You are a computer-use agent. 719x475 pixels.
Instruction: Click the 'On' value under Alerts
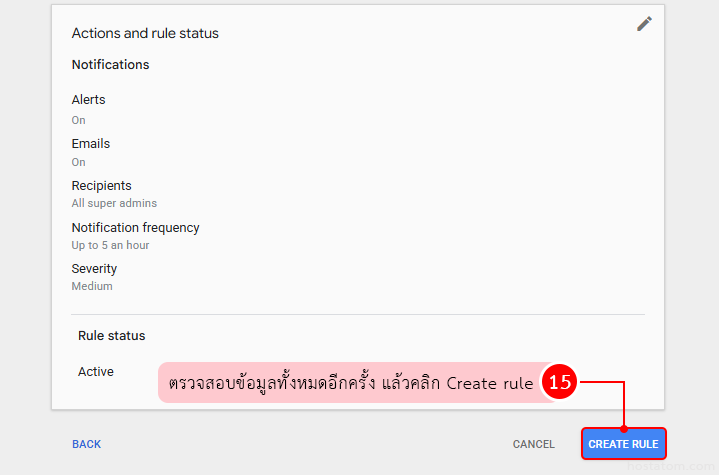click(x=78, y=120)
